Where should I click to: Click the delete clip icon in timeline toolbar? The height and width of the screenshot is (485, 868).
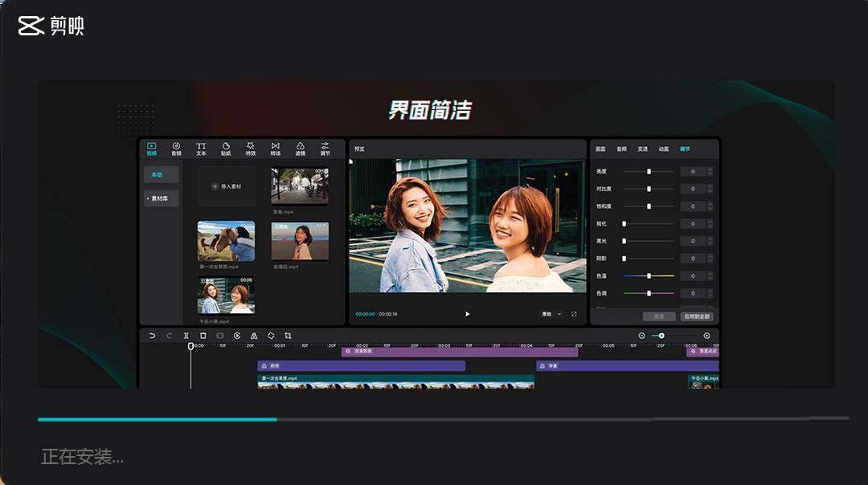click(203, 335)
